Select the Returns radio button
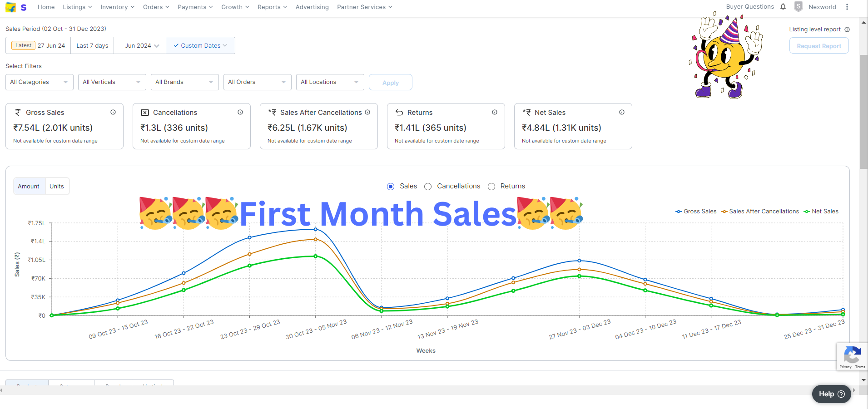 pos(491,187)
